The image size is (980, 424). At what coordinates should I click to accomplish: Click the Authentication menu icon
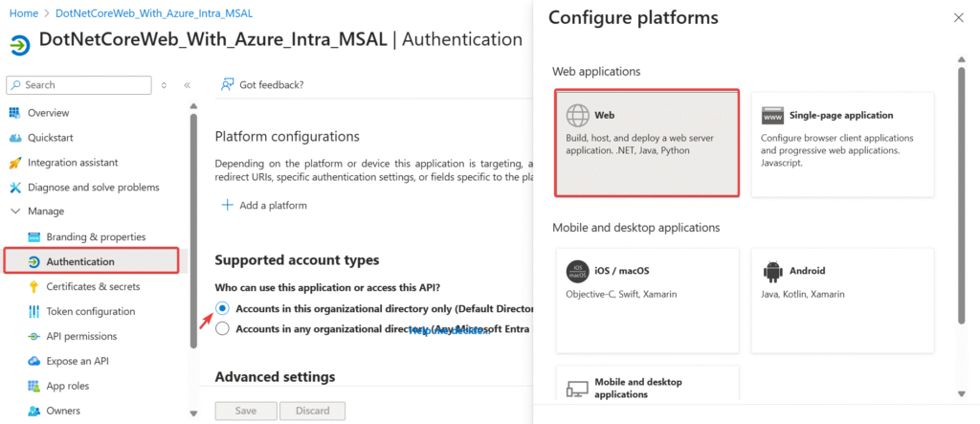coord(34,261)
